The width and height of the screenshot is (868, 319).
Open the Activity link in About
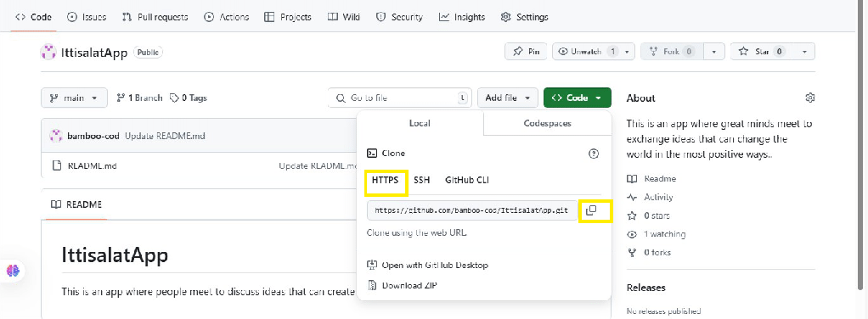click(x=650, y=197)
